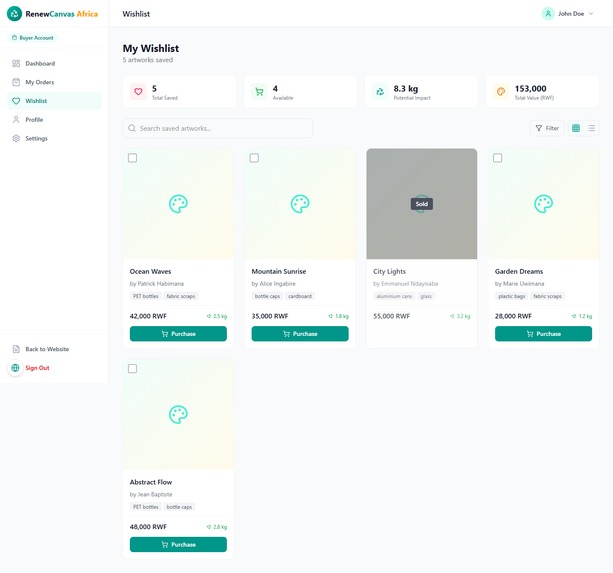Switch to list view
The image size is (613, 573).
pos(591,128)
